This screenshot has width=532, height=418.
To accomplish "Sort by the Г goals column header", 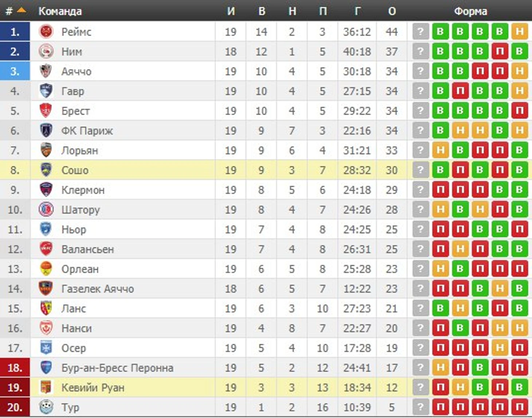I will point(357,11).
